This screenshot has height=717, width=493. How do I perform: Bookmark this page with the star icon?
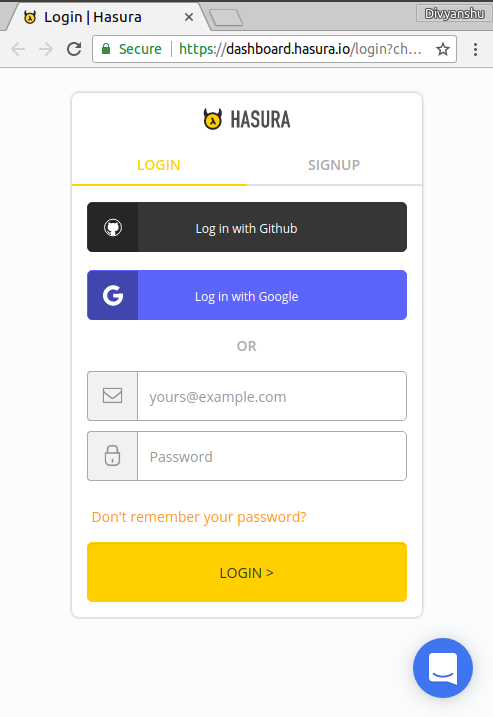click(x=443, y=49)
